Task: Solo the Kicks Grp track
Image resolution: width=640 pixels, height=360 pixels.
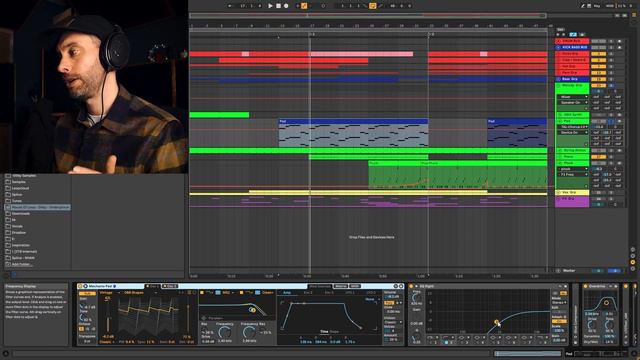Action: 611,53
